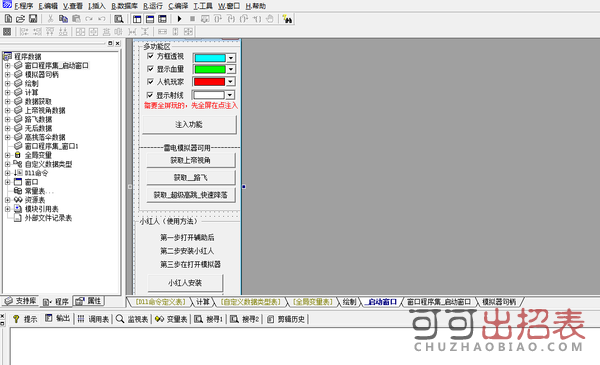Screen dimensions: 600x365
Task: Click the hand breakpoint icon in the toolbar
Action: [x=270, y=19]
